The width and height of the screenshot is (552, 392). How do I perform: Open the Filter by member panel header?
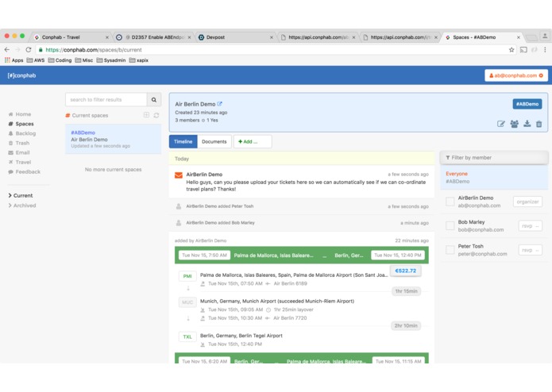494,157
